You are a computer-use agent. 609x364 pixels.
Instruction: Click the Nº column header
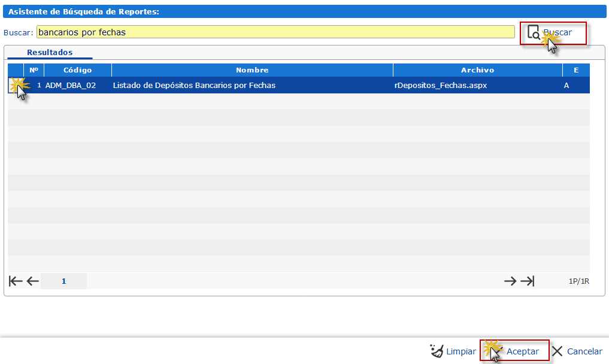coord(34,70)
